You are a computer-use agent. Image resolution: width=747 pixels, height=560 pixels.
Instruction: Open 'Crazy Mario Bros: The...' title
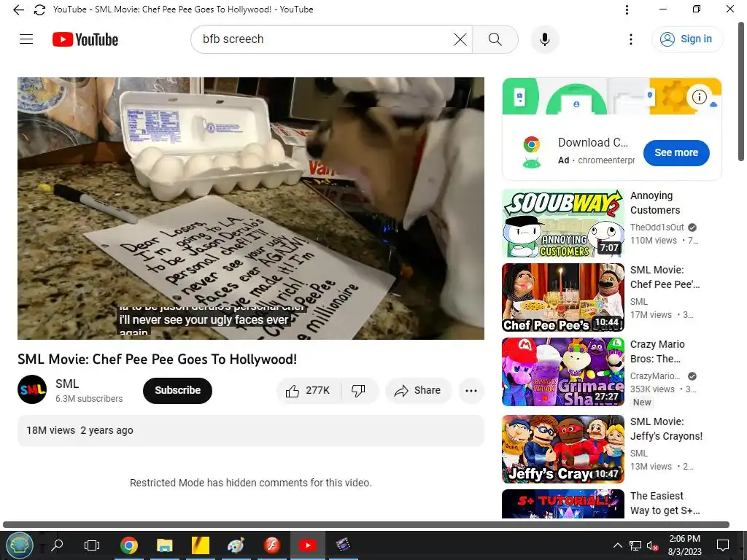(657, 351)
